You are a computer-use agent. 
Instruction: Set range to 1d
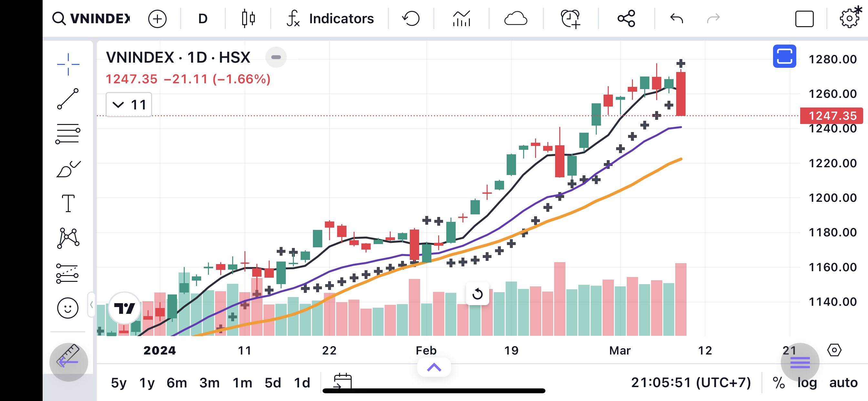click(x=302, y=383)
